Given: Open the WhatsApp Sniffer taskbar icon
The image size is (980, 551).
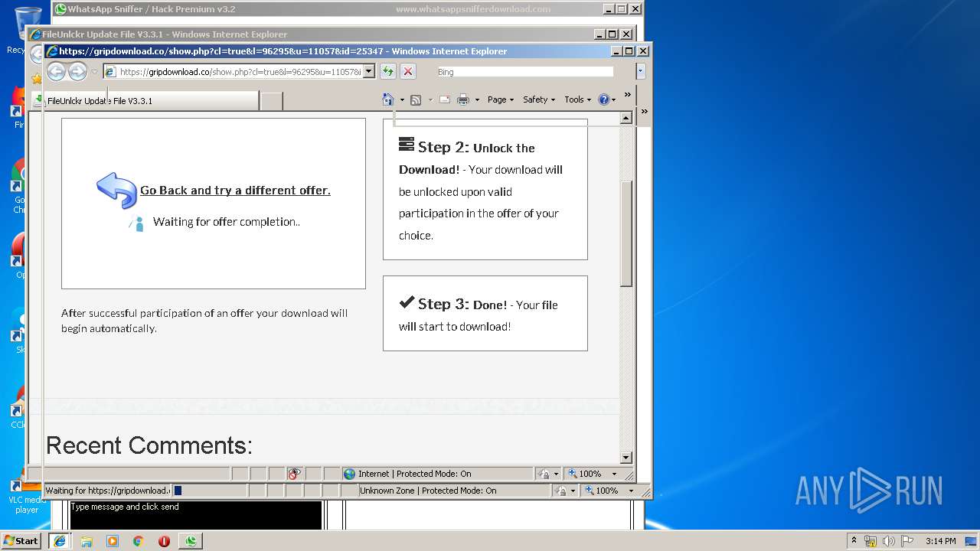Looking at the screenshot, I should pos(190,541).
